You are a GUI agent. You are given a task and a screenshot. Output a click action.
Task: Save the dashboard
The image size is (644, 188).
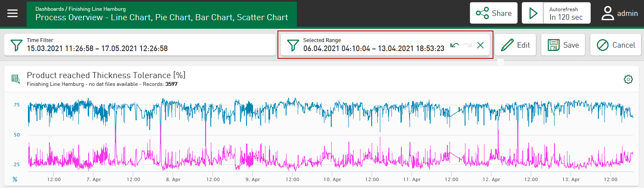click(563, 45)
